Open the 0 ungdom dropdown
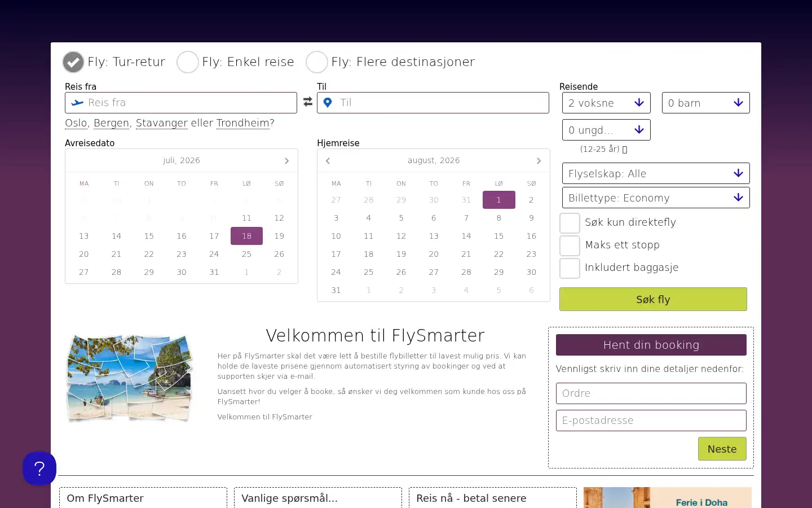The height and width of the screenshot is (508, 812). [x=606, y=130]
